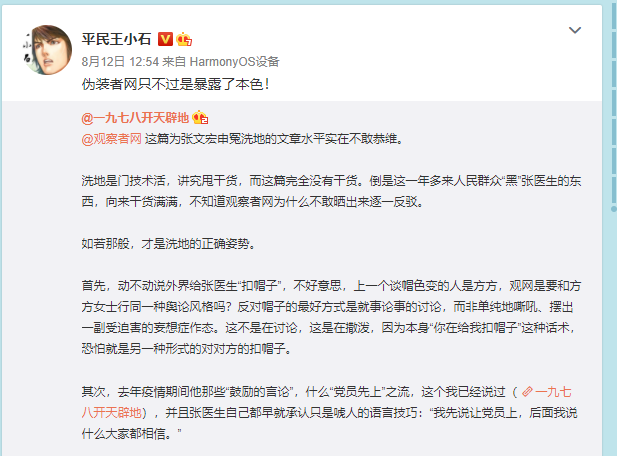Click the paragraph beginning with 其次
This screenshot has height=456, width=617.
click(x=330, y=413)
